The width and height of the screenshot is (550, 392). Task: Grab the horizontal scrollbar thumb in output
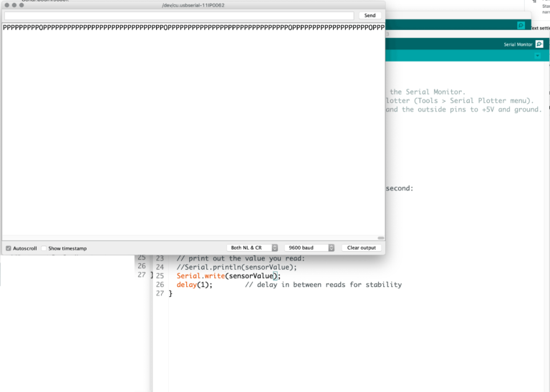coord(381,238)
